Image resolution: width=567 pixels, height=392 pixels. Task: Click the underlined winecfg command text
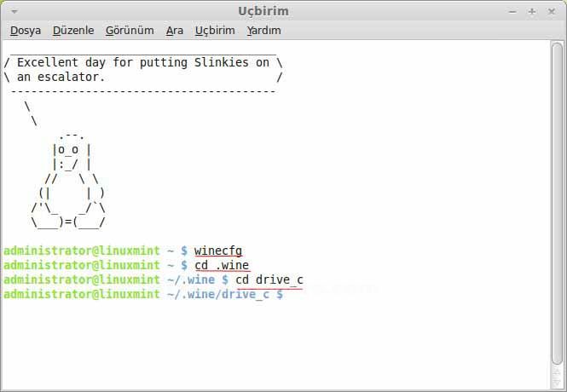(x=218, y=251)
